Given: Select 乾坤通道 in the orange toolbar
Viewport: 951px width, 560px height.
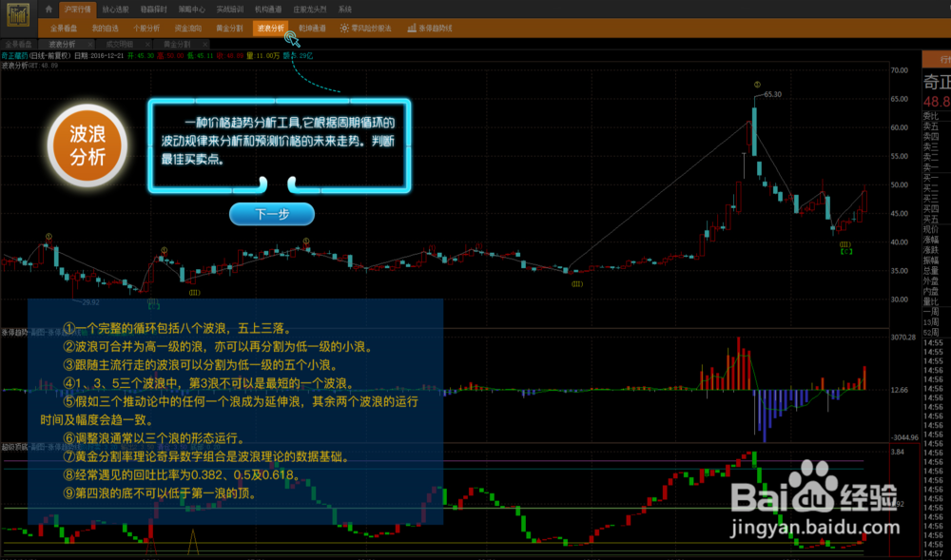Looking at the screenshot, I should click(312, 28).
